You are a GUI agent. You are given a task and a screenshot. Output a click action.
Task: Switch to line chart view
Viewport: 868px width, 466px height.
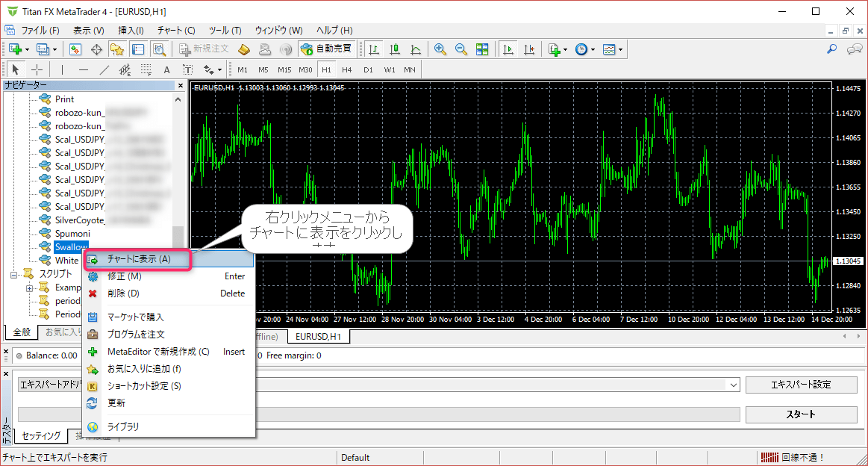click(416, 49)
